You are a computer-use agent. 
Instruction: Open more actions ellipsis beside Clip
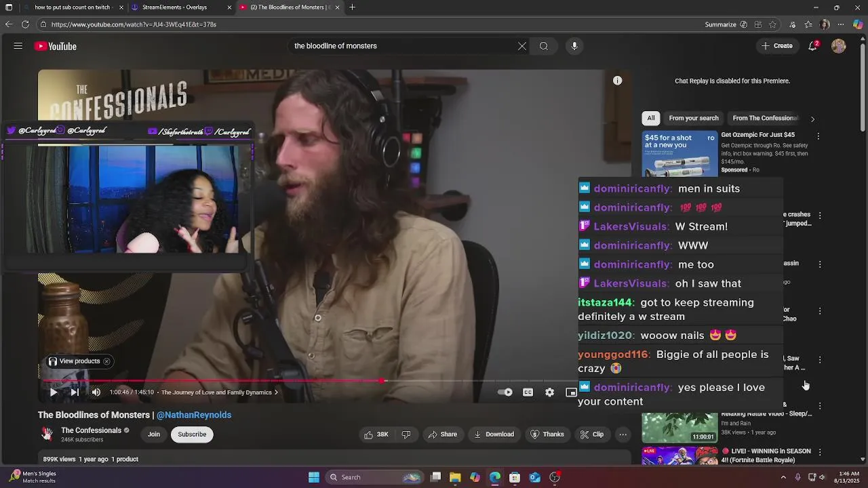(623, 434)
